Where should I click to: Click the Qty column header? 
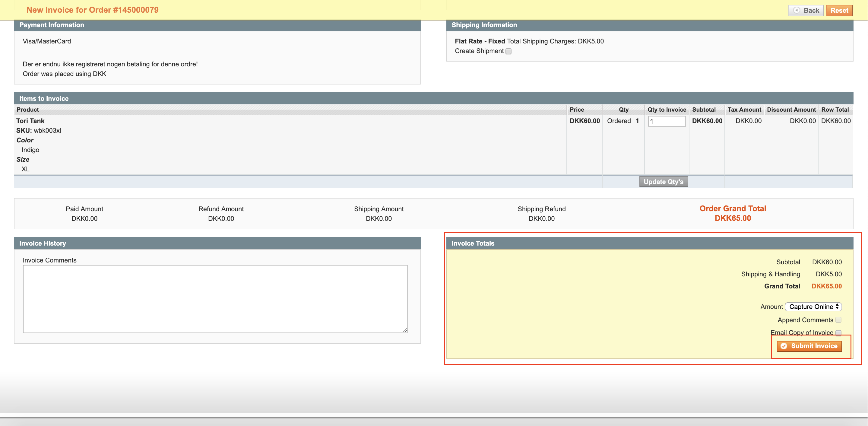pyautogui.click(x=623, y=110)
